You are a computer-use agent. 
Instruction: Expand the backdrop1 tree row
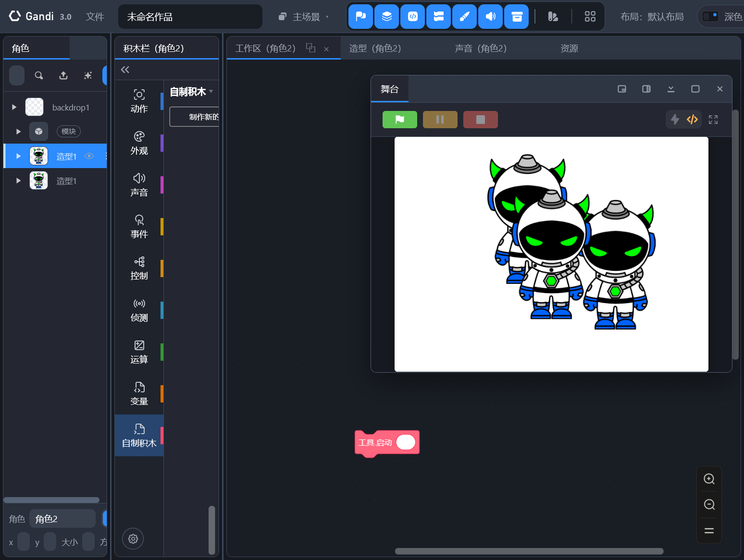pos(14,107)
